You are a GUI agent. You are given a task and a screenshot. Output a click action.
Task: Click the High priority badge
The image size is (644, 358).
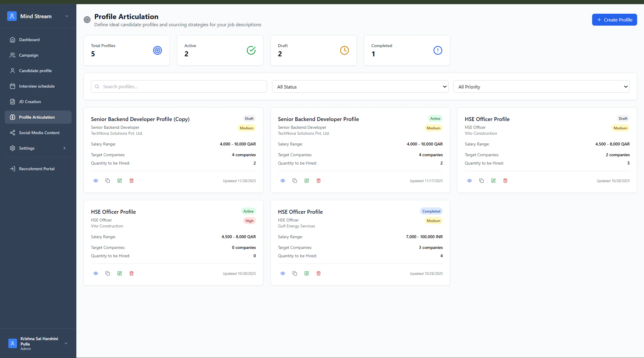coord(249,221)
